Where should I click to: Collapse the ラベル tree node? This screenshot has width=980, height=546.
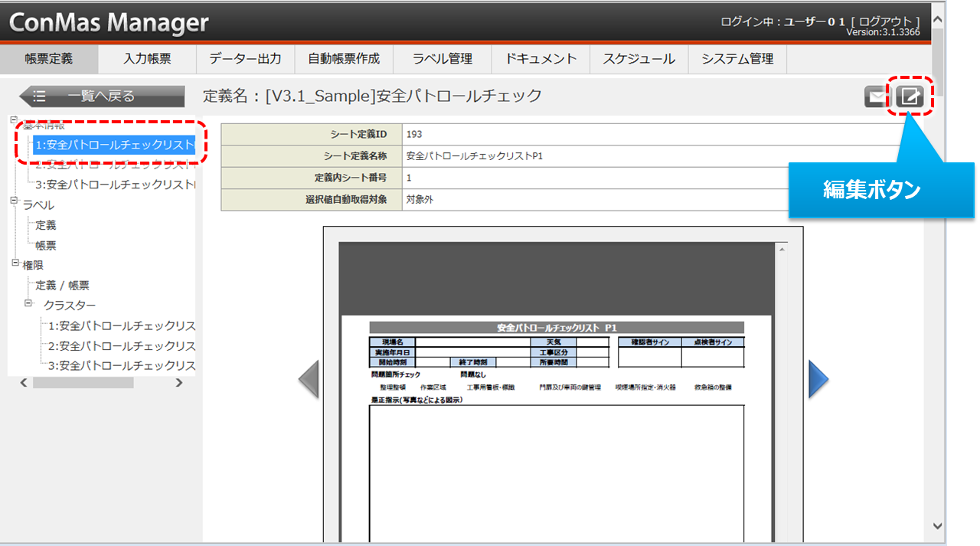click(x=15, y=201)
